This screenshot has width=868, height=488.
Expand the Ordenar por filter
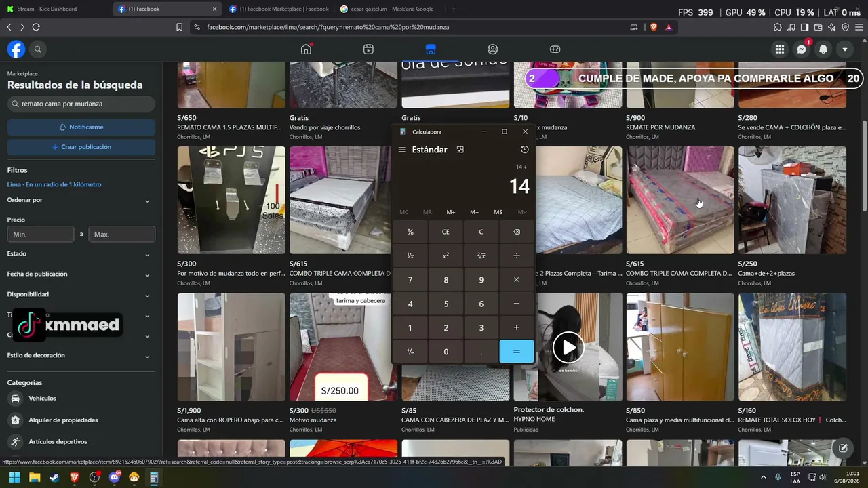(x=81, y=200)
